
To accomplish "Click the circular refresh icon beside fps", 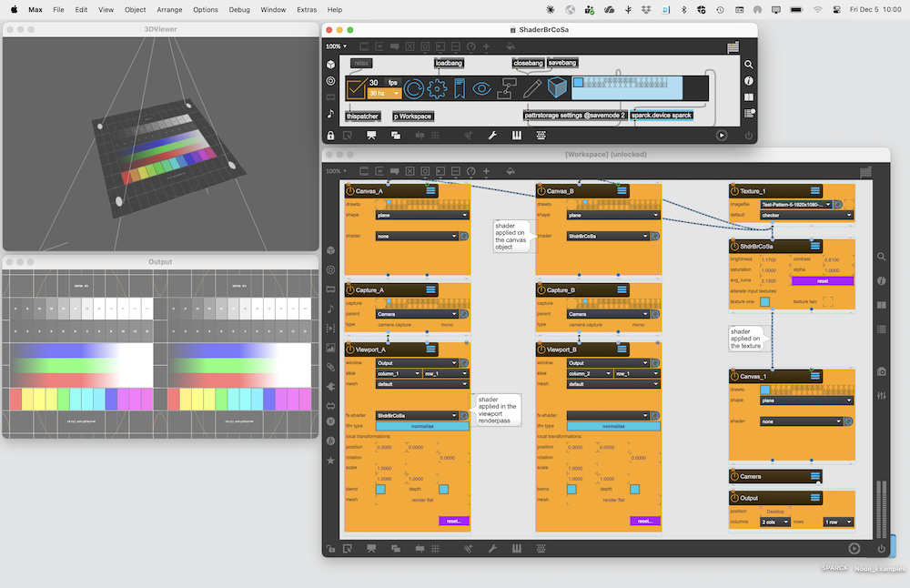I will pyautogui.click(x=414, y=88).
